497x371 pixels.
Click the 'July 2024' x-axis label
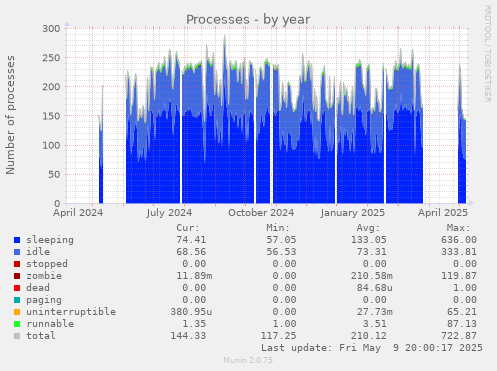pos(169,213)
